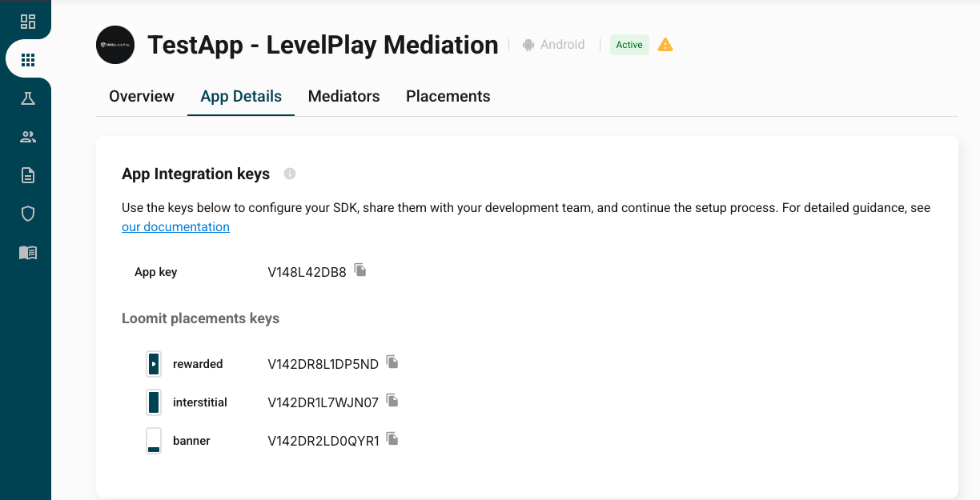This screenshot has height=500, width=980.
Task: Click the app key value V148L42DB8
Action: [x=307, y=272]
